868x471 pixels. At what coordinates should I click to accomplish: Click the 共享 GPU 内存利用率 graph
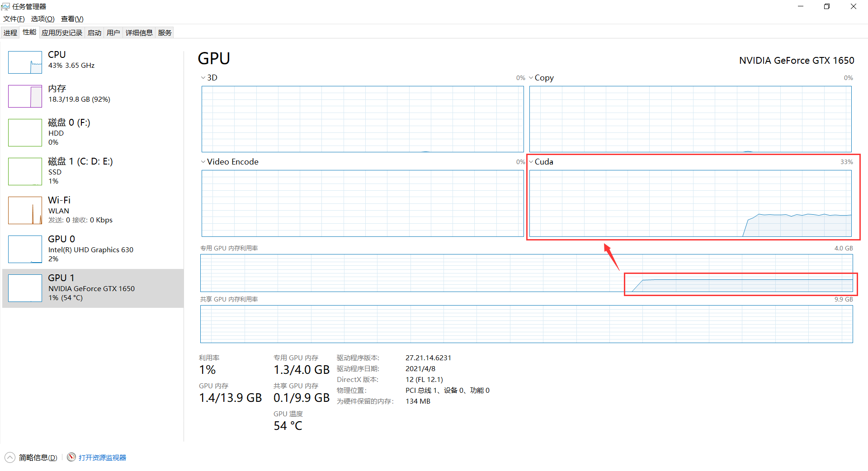(x=527, y=324)
